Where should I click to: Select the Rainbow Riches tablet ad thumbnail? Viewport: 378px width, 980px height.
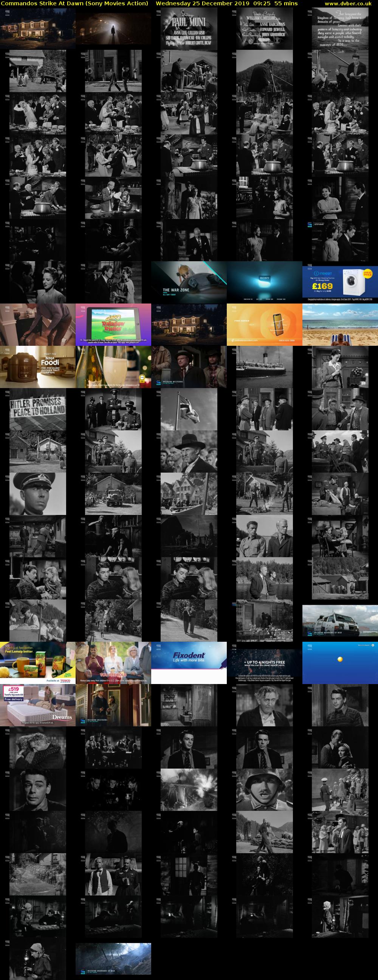(113, 325)
